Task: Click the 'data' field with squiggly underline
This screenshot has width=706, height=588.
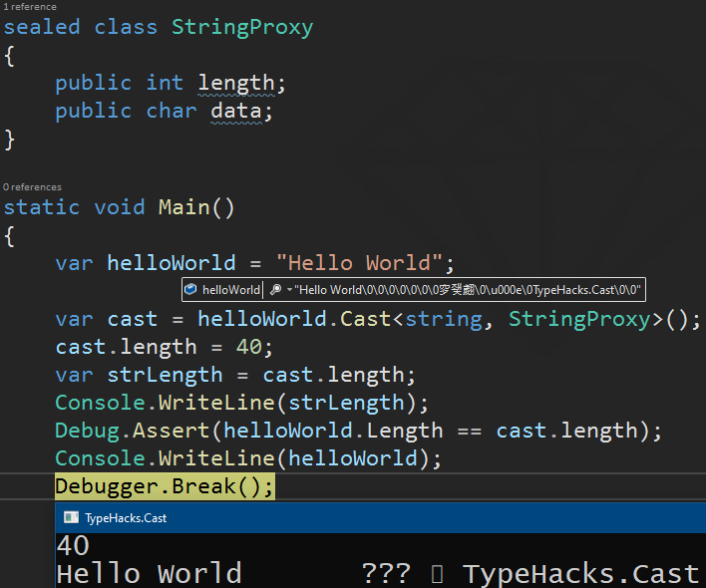Action: point(236,111)
